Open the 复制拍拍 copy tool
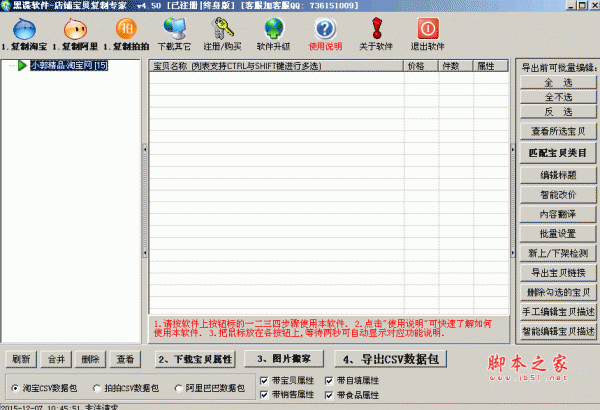 point(126,34)
